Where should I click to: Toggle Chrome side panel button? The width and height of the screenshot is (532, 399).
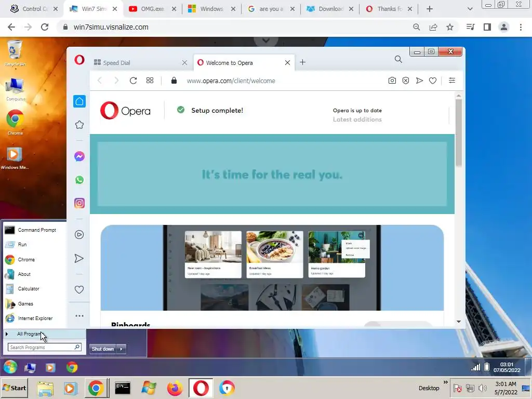(487, 27)
